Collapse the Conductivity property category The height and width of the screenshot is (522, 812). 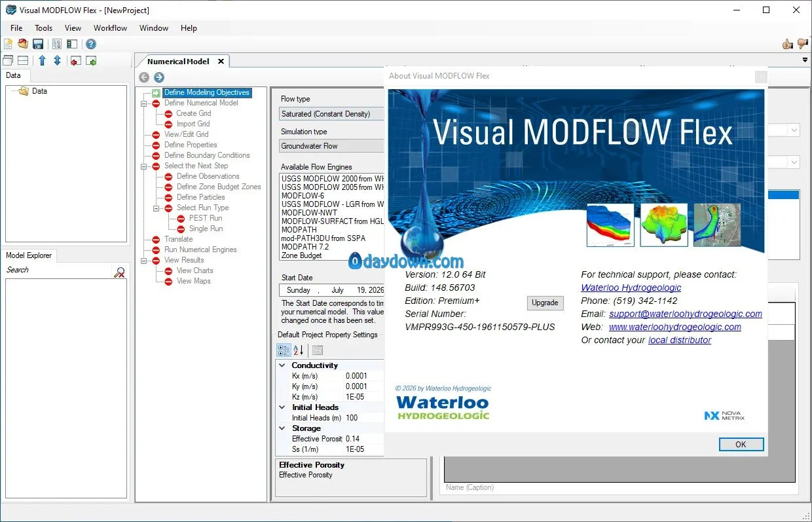click(x=282, y=365)
